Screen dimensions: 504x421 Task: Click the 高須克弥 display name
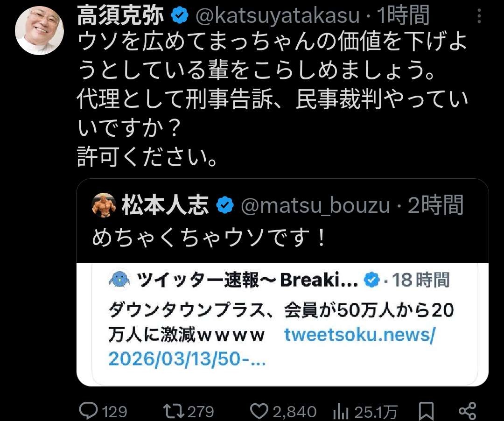(120, 16)
